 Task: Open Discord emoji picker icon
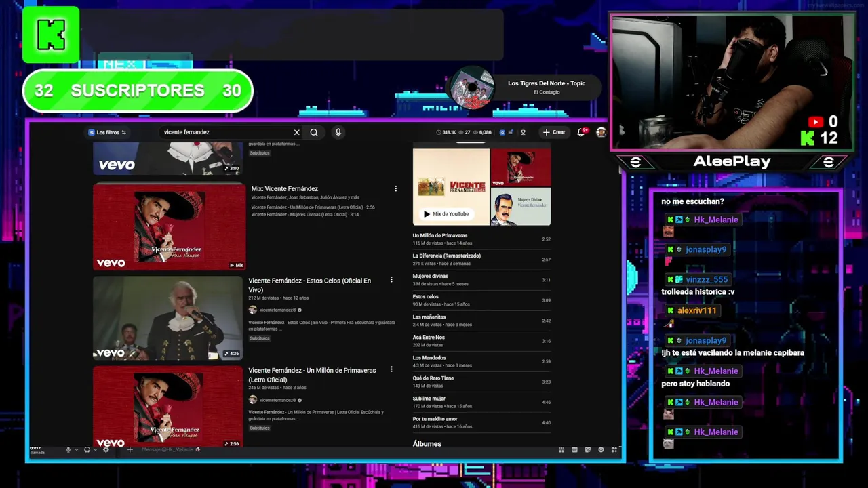tap(601, 450)
